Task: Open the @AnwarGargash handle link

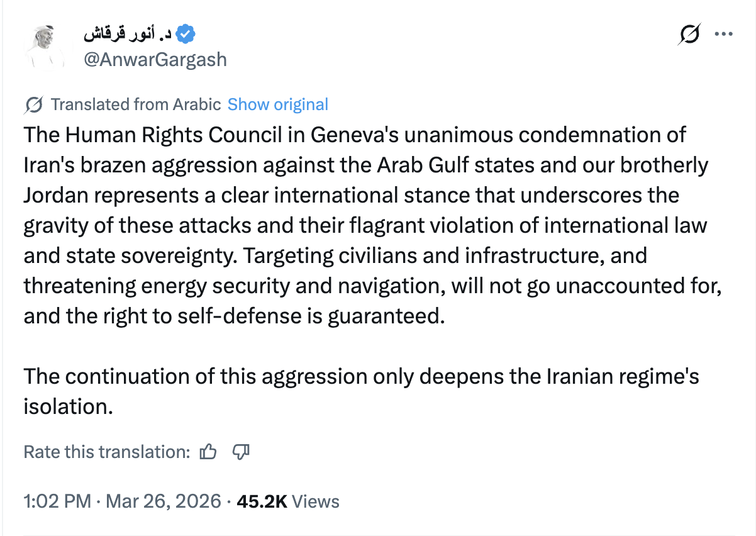Action: 155,60
